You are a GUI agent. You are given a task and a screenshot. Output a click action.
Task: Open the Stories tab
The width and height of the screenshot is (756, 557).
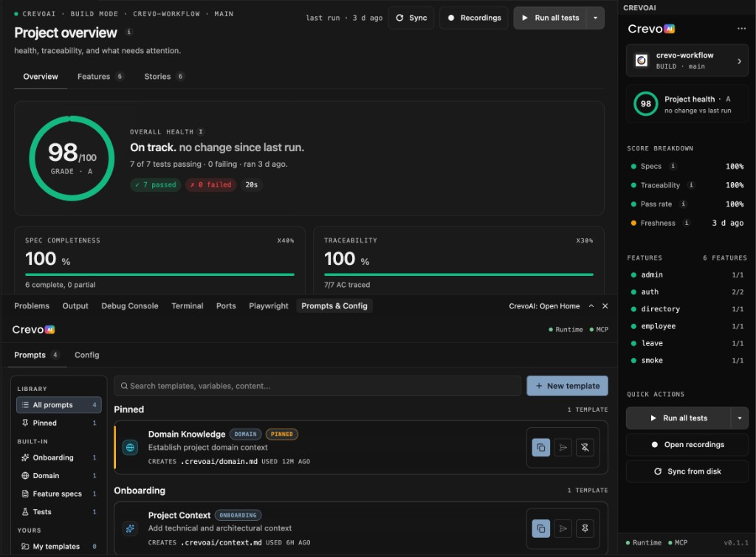point(164,77)
